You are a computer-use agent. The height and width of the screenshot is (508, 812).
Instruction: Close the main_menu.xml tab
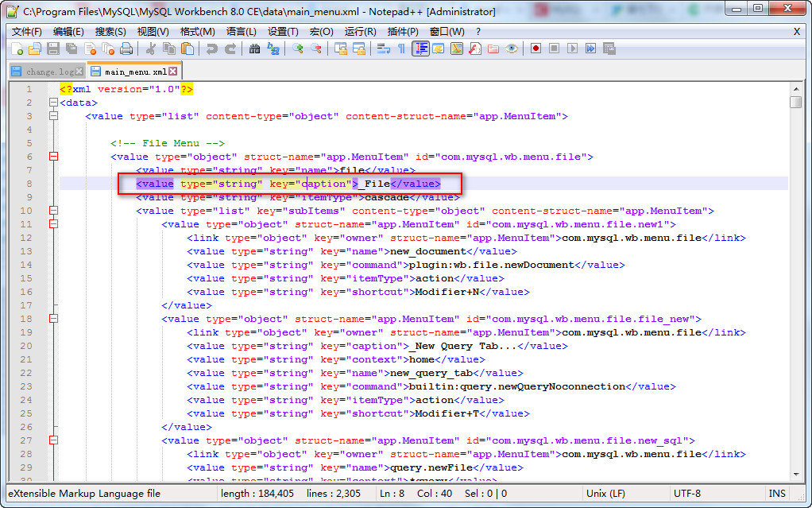point(172,72)
